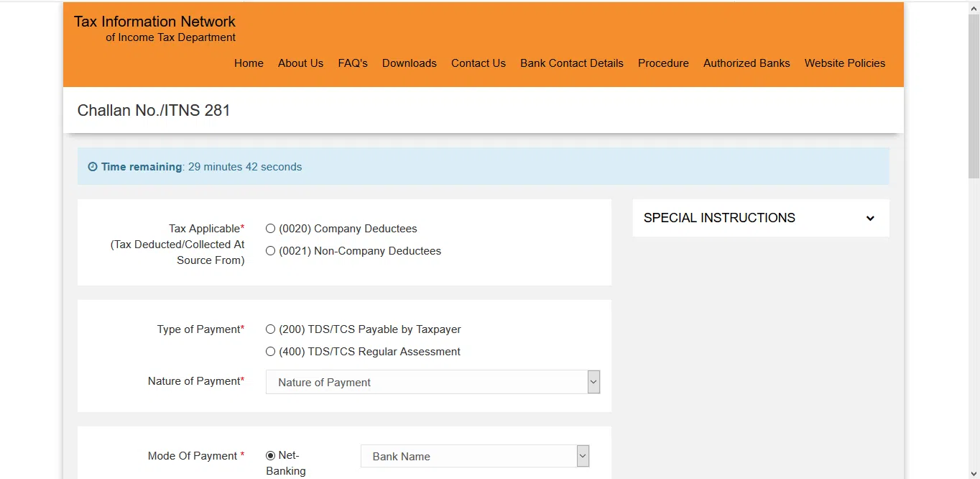980x479 pixels.
Task: Select (0020) Company Deductees
Action: pyautogui.click(x=270, y=228)
